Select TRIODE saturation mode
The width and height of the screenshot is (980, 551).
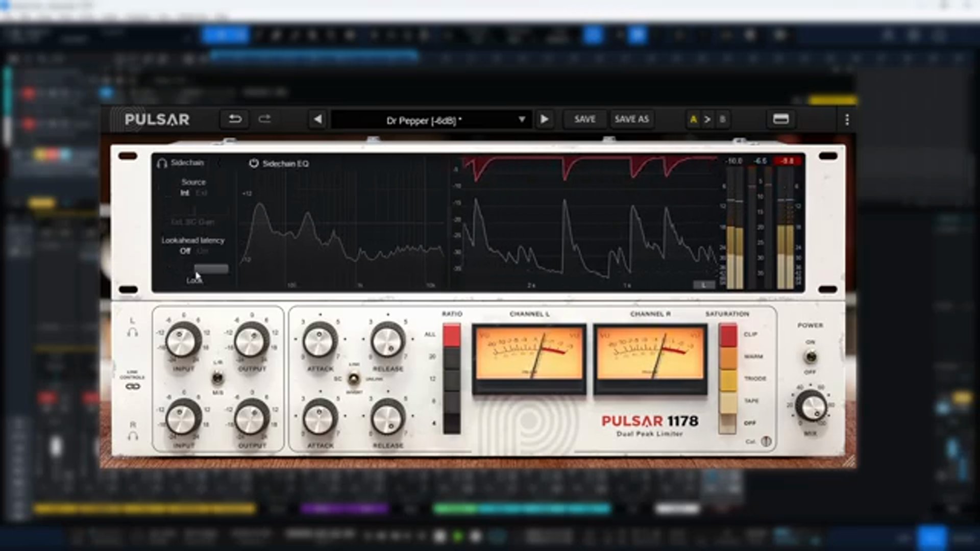728,380
